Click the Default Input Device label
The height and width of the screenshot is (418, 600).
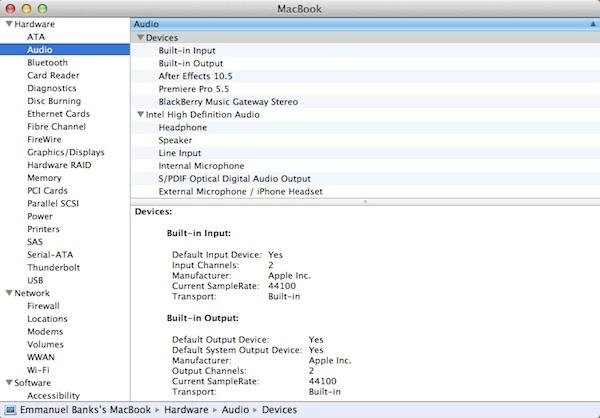coord(217,255)
